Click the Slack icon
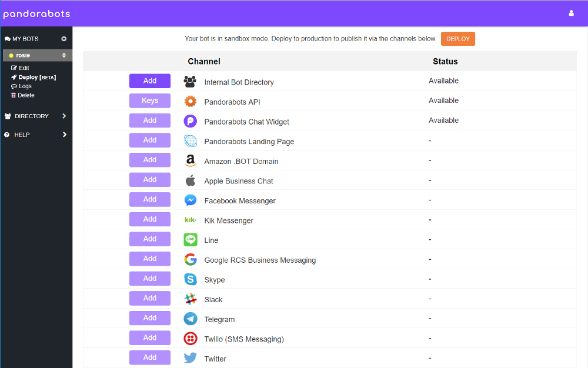The image size is (588, 368). [x=191, y=299]
